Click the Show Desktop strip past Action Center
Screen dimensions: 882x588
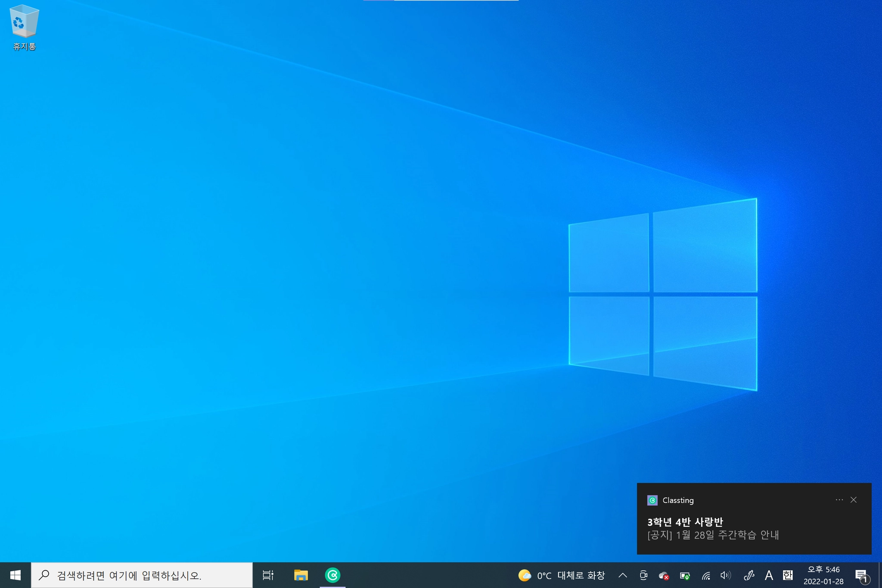[880, 576]
